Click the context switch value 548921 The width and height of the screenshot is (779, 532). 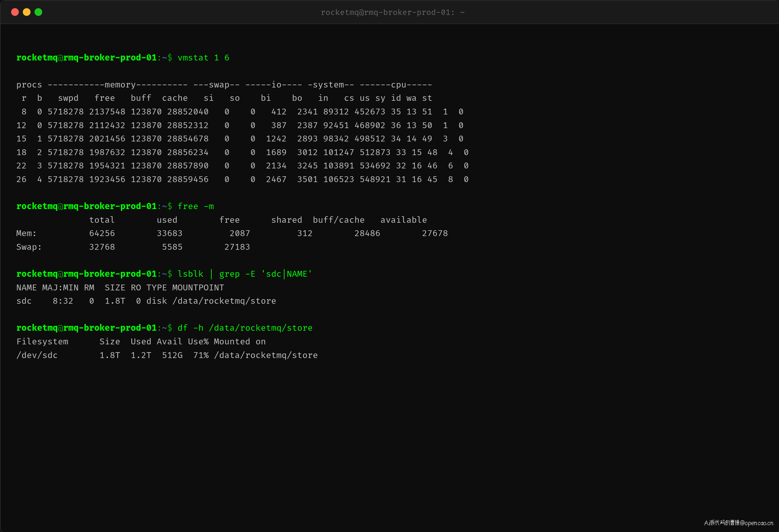[375, 180]
